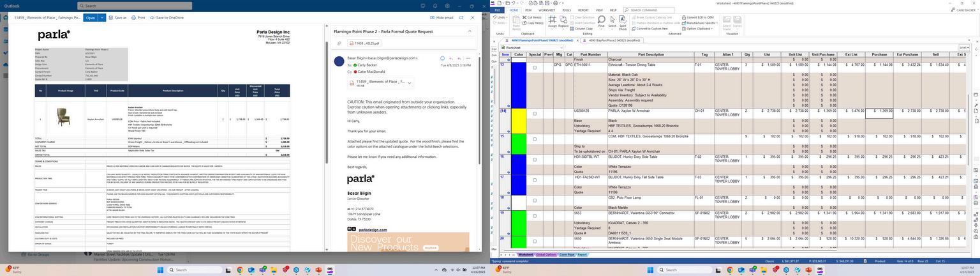
Task: Click Cut Item(s) in Clipboard group
Action: [x=533, y=17]
